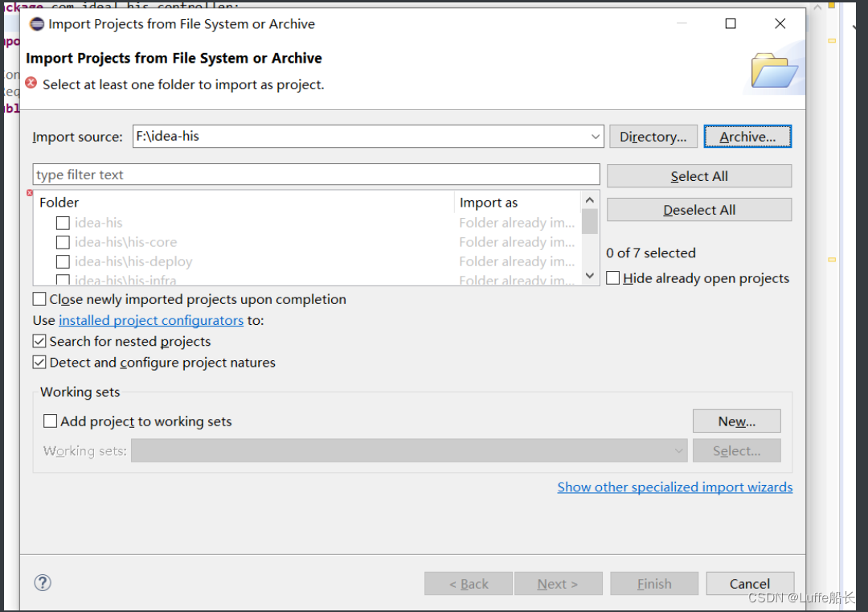Image resolution: width=868 pixels, height=612 pixels.
Task: Click the Help question mark icon
Action: click(x=42, y=582)
